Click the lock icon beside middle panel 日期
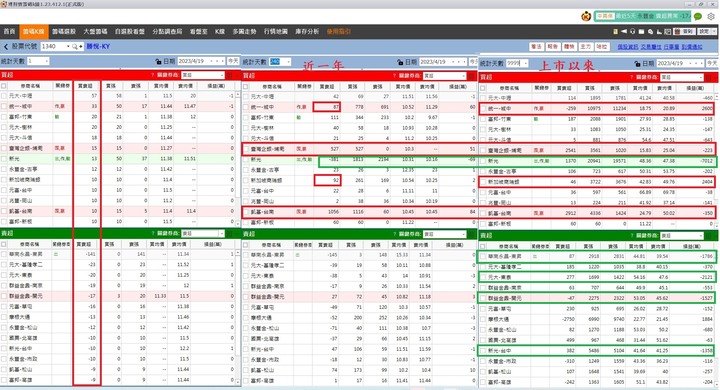Image resolution: width=720 pixels, height=390 pixels. tap(400, 62)
